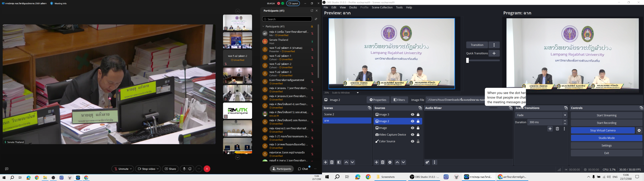
Task: Show previous video thumbnails with up chevron
Action: pyautogui.click(x=237, y=11)
